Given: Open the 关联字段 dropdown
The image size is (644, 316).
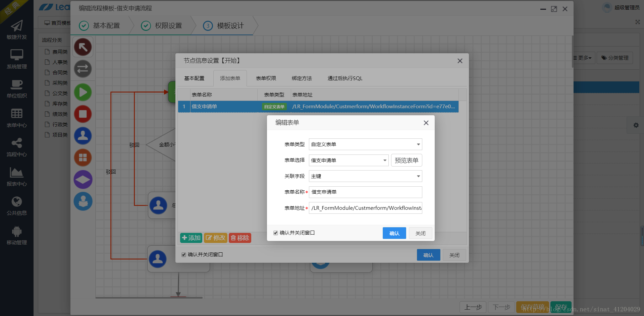Looking at the screenshot, I should tap(365, 176).
